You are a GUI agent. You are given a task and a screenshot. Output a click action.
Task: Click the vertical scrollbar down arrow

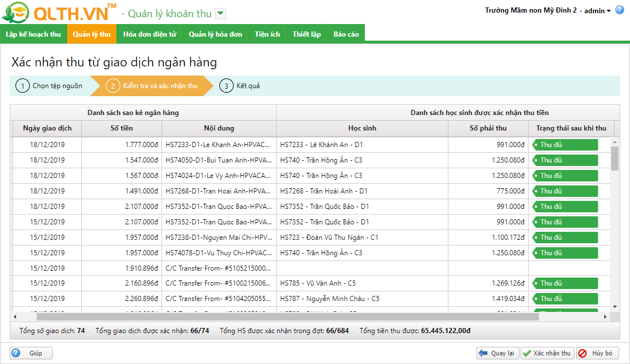point(615,307)
